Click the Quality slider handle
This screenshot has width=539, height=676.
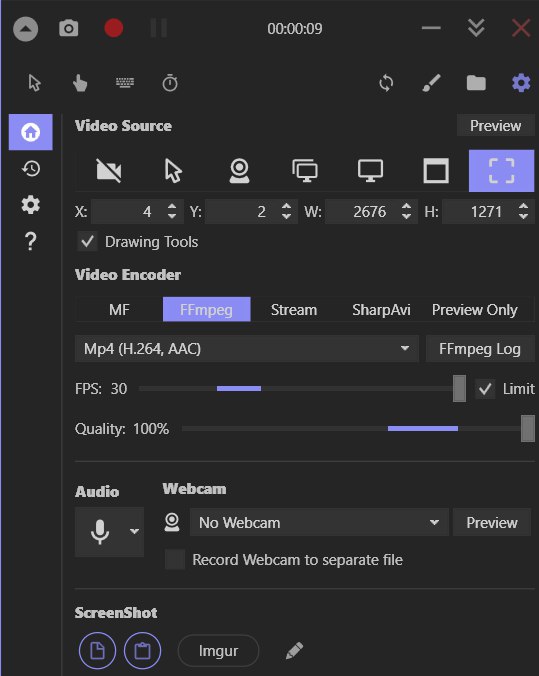pyautogui.click(x=528, y=429)
